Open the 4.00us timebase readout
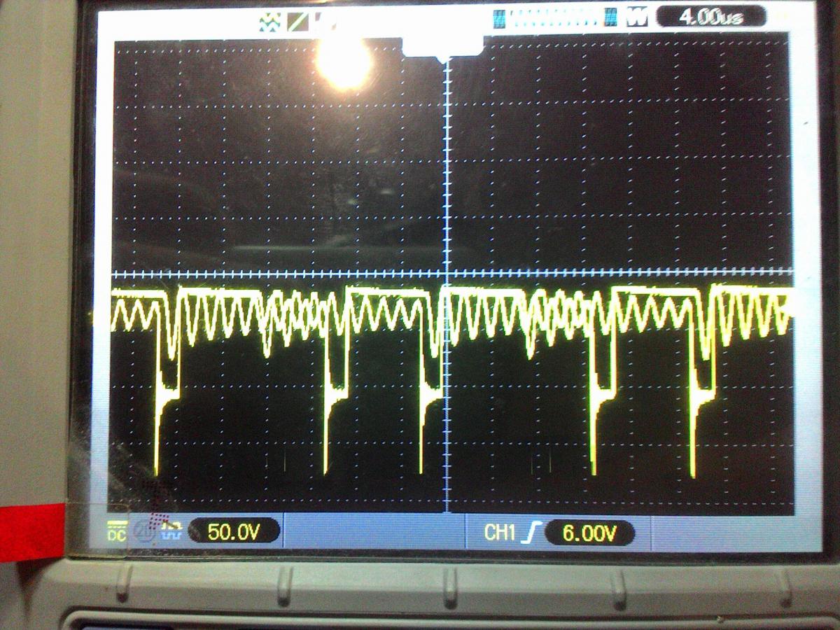This screenshot has width=840, height=630. 710,18
